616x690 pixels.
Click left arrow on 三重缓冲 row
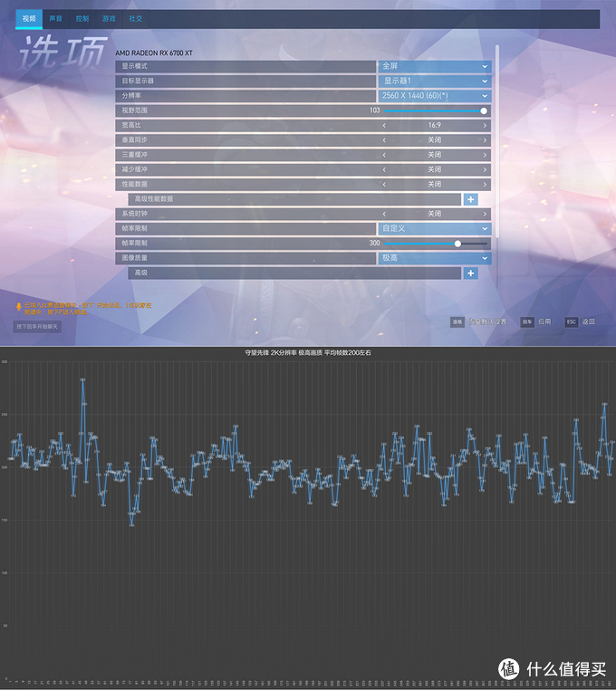pos(384,155)
